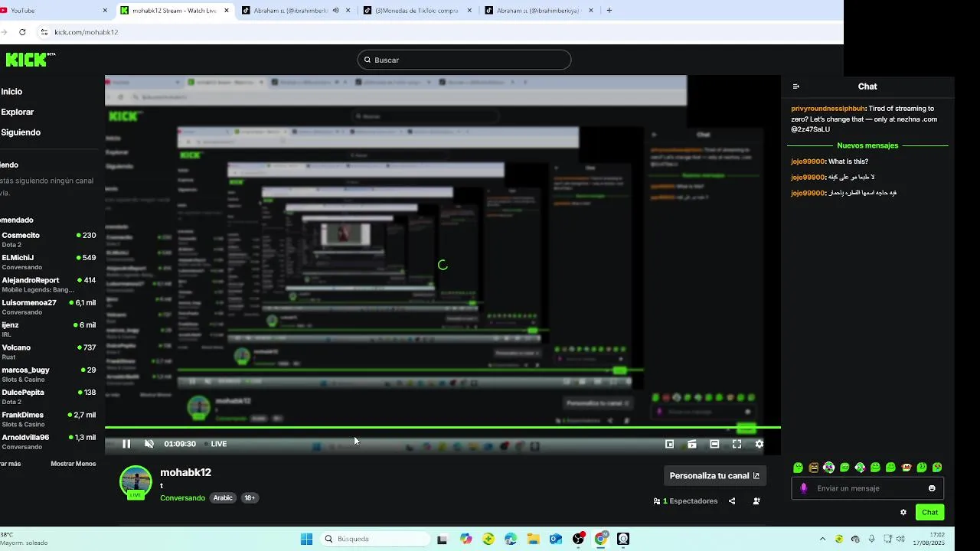Open Siguiendo in the sidebar
The width and height of the screenshot is (980, 551).
[21, 132]
